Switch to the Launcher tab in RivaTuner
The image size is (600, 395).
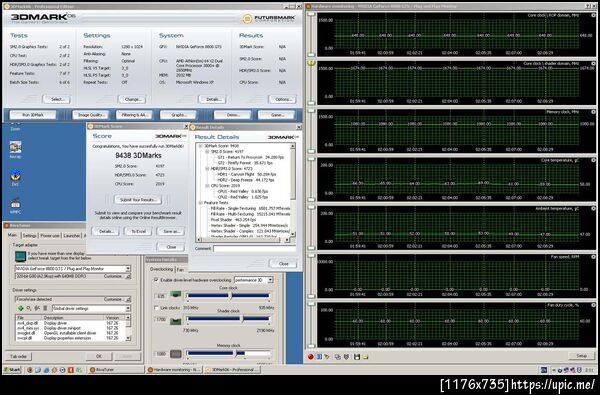click(72, 236)
